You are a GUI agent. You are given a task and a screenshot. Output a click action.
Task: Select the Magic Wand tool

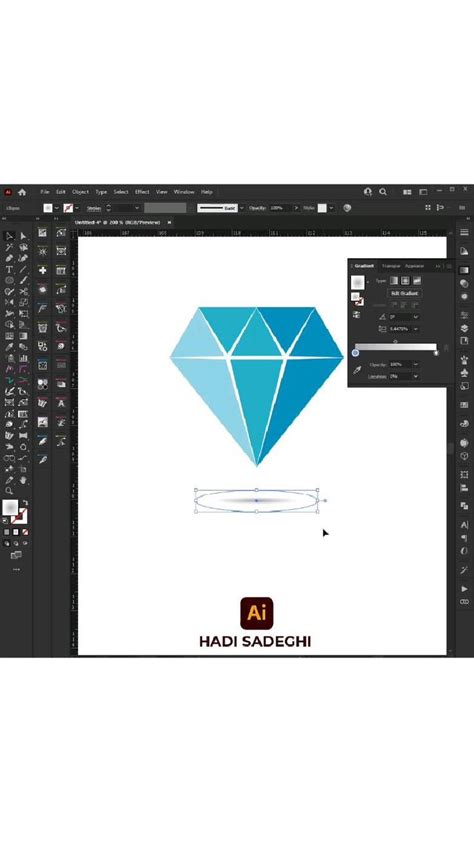(9, 248)
